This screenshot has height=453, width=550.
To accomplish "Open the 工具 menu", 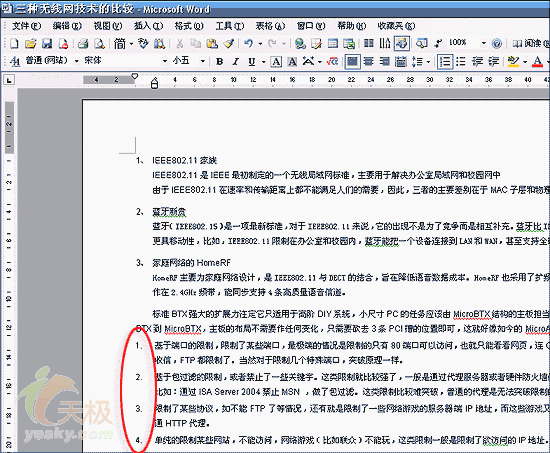I will click(230, 26).
